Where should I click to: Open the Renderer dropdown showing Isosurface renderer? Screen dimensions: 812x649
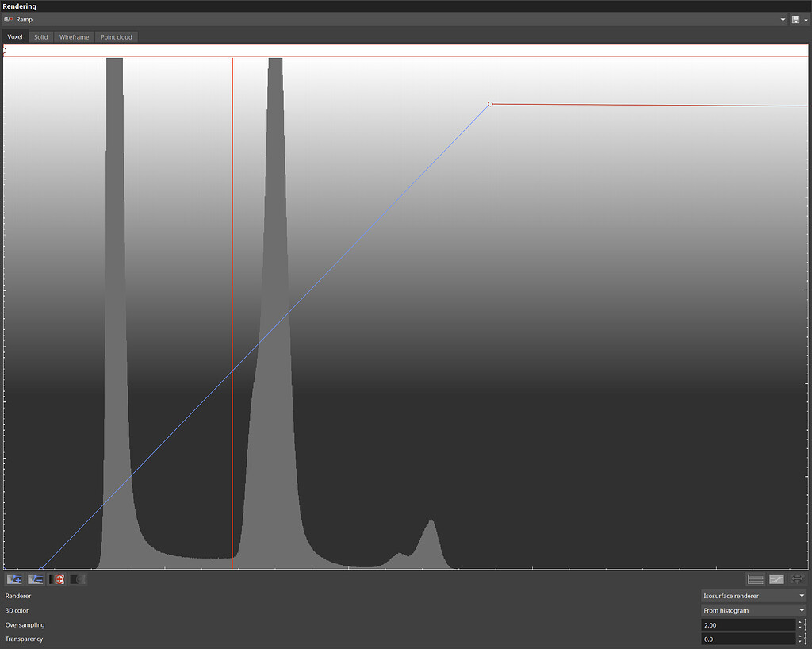(752, 596)
